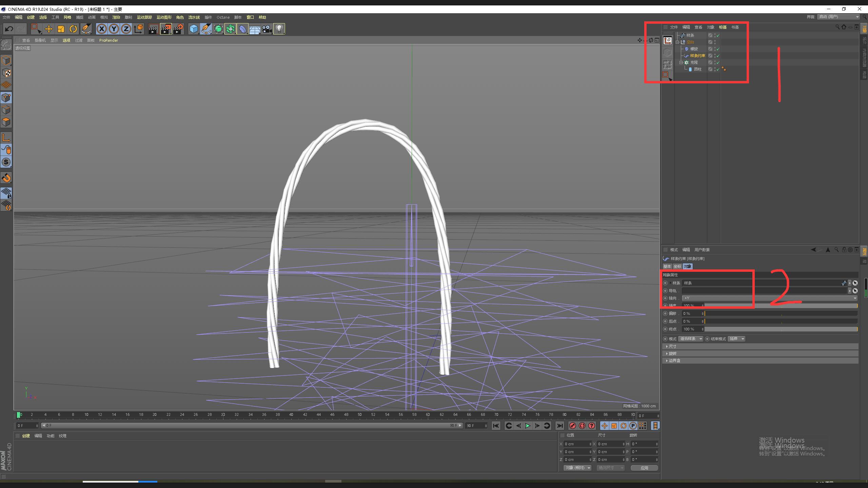The height and width of the screenshot is (488, 868).
Task: Add a cube primitive object
Action: (194, 29)
